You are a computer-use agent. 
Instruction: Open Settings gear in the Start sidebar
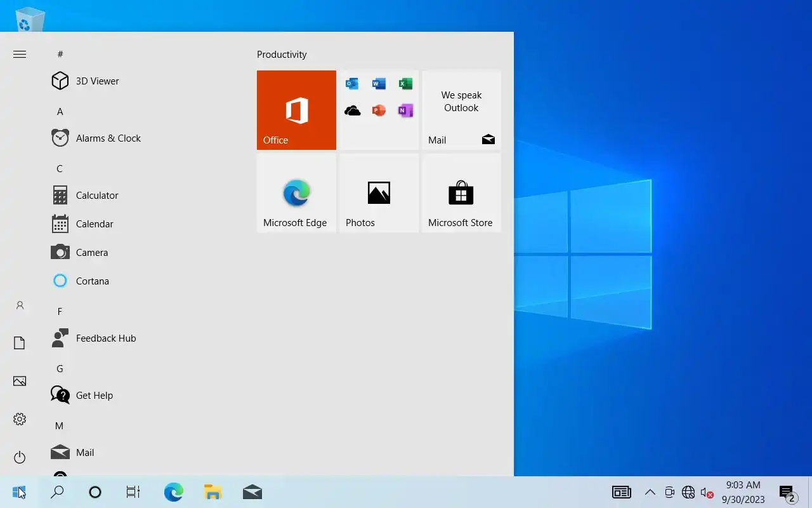coord(20,419)
